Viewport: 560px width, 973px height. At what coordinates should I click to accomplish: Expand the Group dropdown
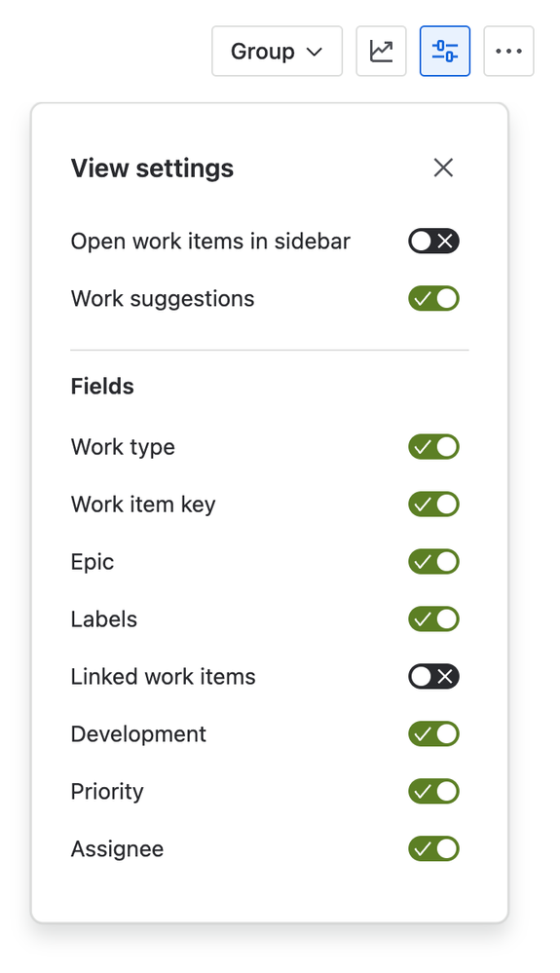click(278, 51)
